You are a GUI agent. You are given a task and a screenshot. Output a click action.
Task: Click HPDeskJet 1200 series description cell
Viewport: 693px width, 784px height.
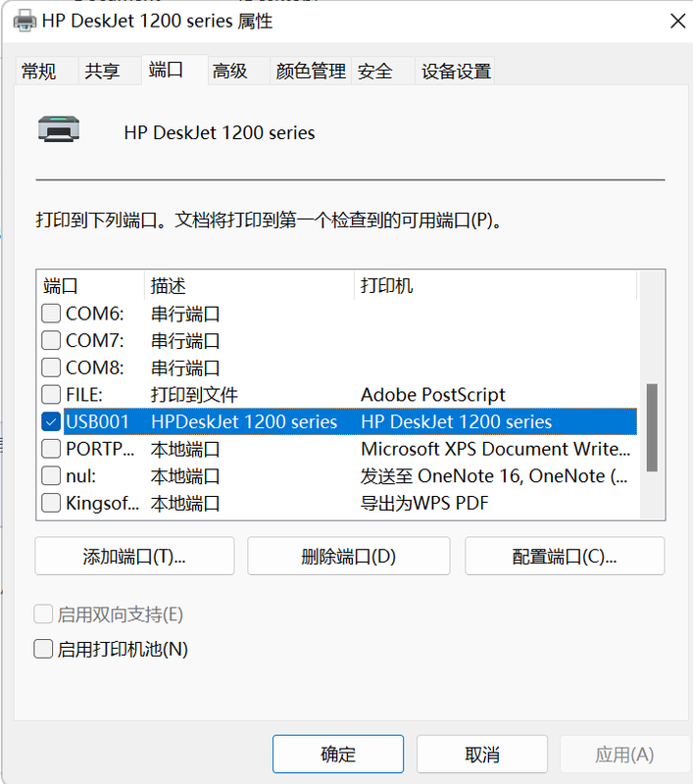[244, 421]
